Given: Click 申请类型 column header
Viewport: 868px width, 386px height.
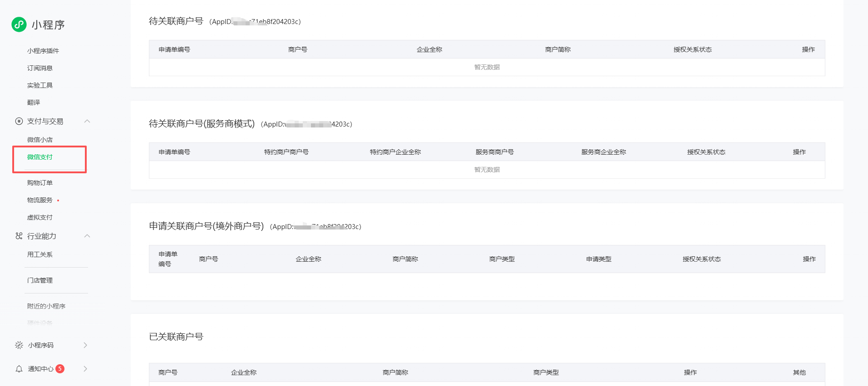Looking at the screenshot, I should (599, 259).
